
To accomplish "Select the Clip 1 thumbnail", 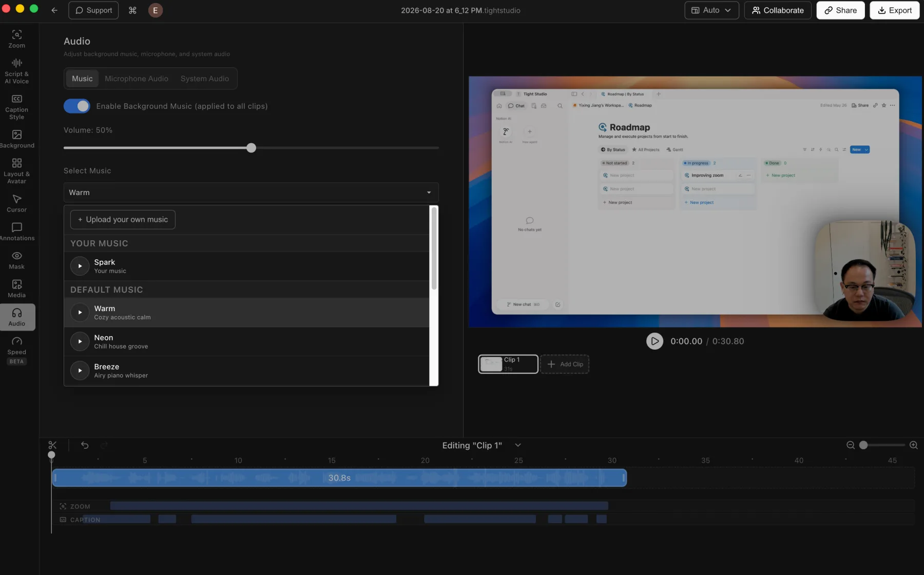I will (x=508, y=364).
